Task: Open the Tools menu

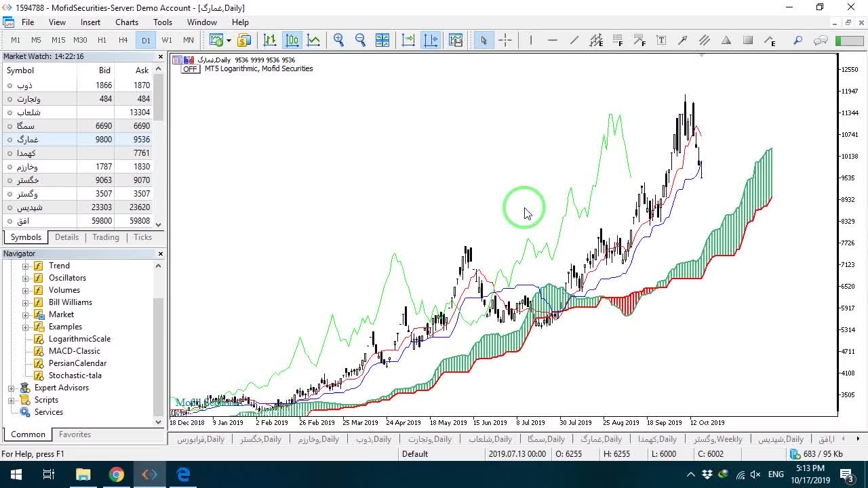Action: point(163,22)
